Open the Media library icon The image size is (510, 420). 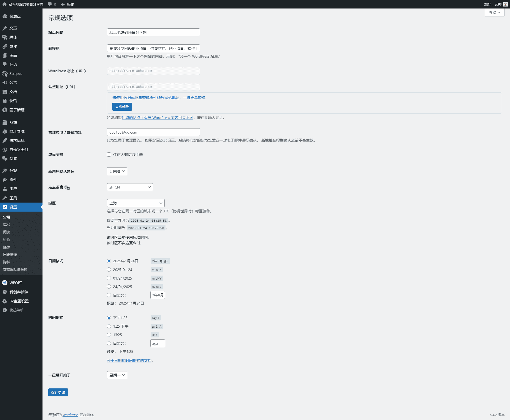(5, 37)
